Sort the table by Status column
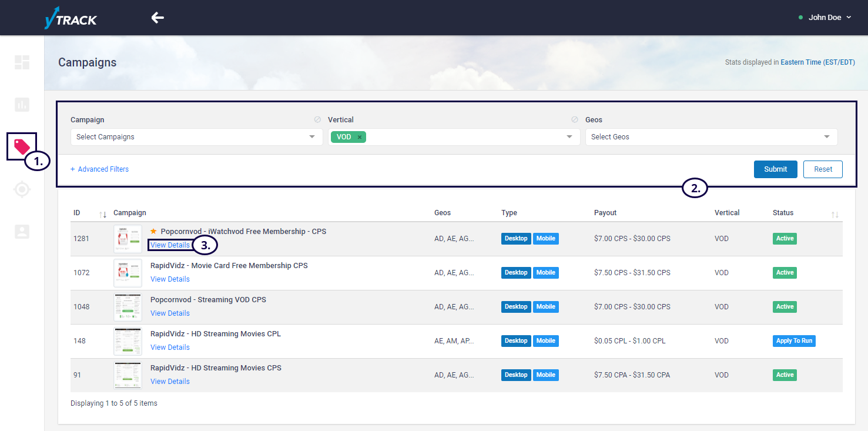Screen dimensions: 868x431 tap(835, 214)
